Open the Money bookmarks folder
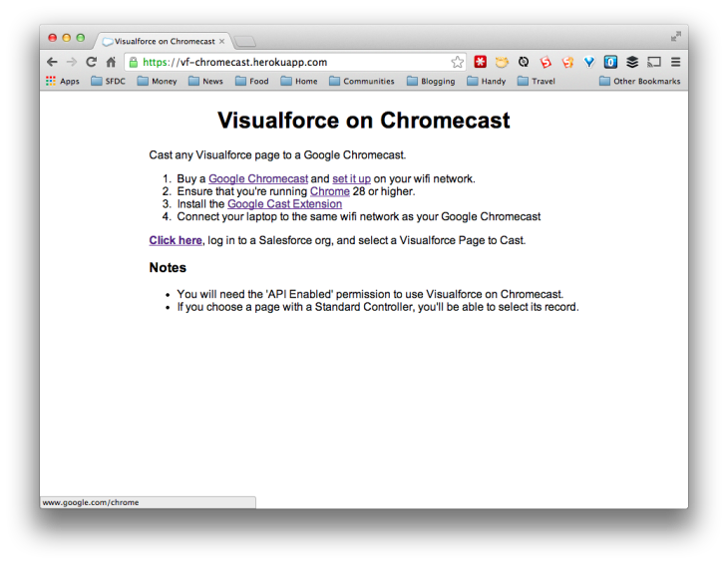The width and height of the screenshot is (728, 564). click(157, 81)
